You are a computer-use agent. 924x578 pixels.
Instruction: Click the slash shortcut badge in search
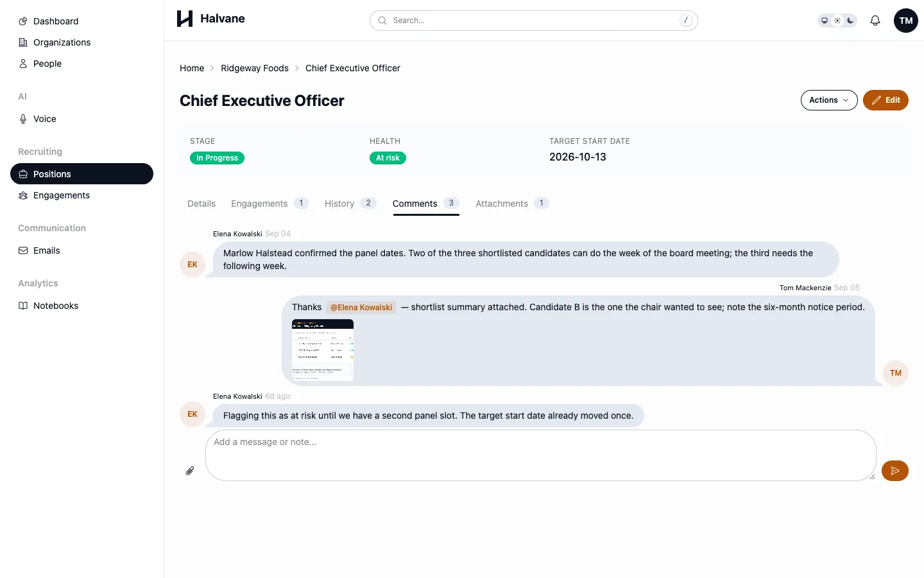(x=686, y=21)
